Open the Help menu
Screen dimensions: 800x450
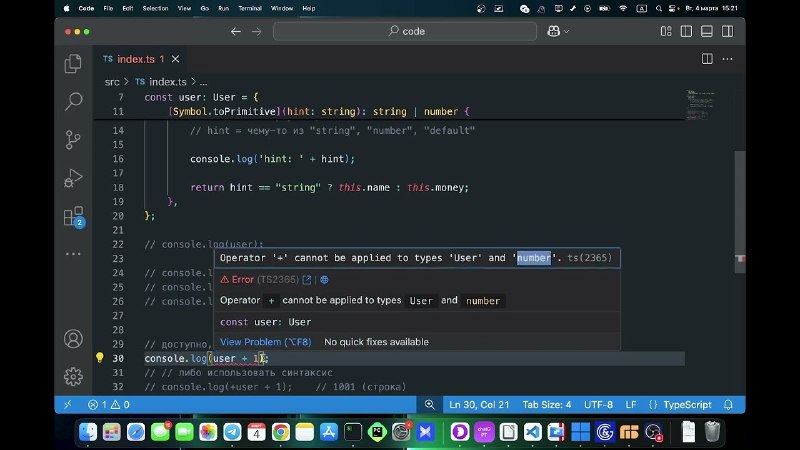point(308,8)
